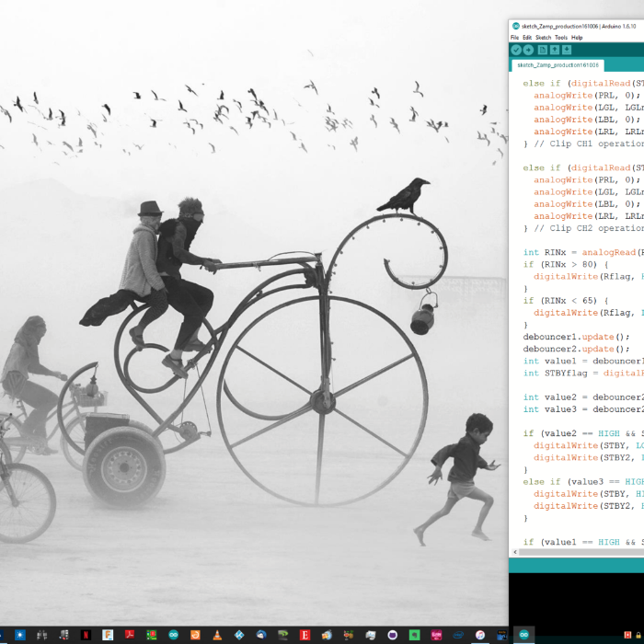
Task: Open Netflix from the taskbar
Action: 86,635
